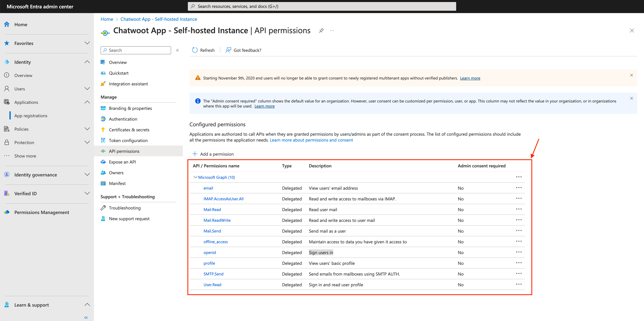Open Got feedback
This screenshot has width=644, height=321.
pyautogui.click(x=243, y=50)
